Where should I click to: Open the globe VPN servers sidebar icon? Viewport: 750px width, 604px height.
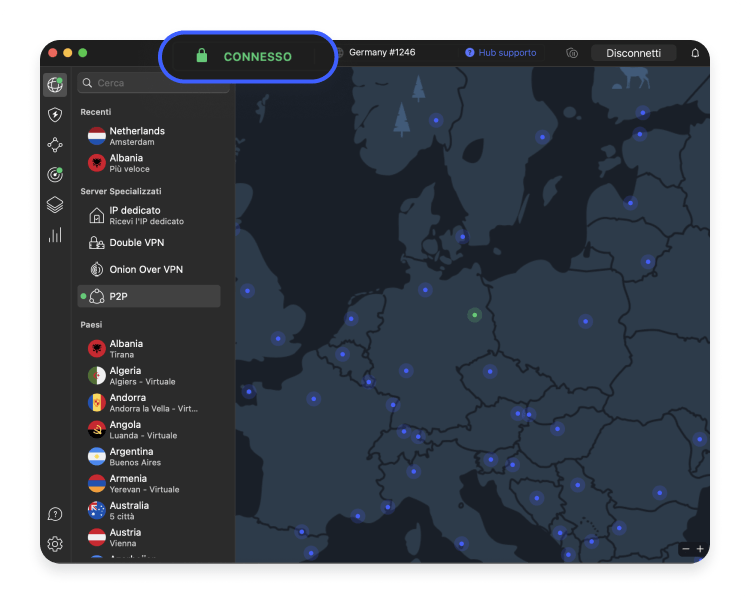[x=55, y=85]
